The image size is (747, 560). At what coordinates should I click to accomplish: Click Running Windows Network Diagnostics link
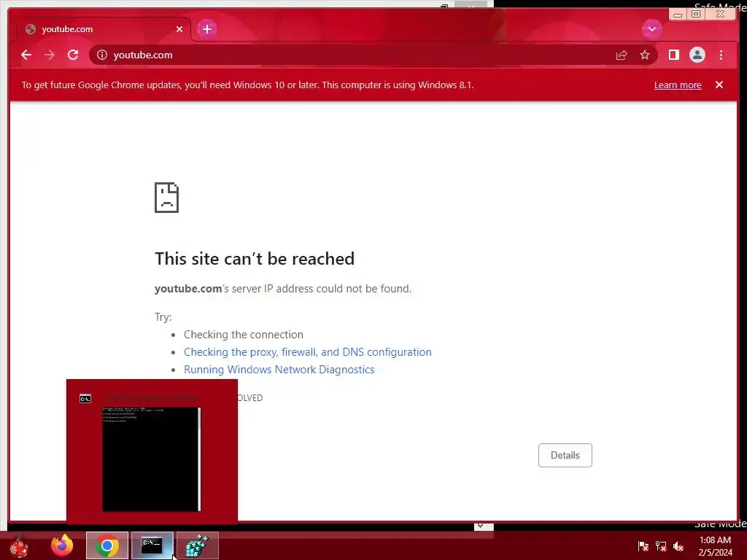279,370
